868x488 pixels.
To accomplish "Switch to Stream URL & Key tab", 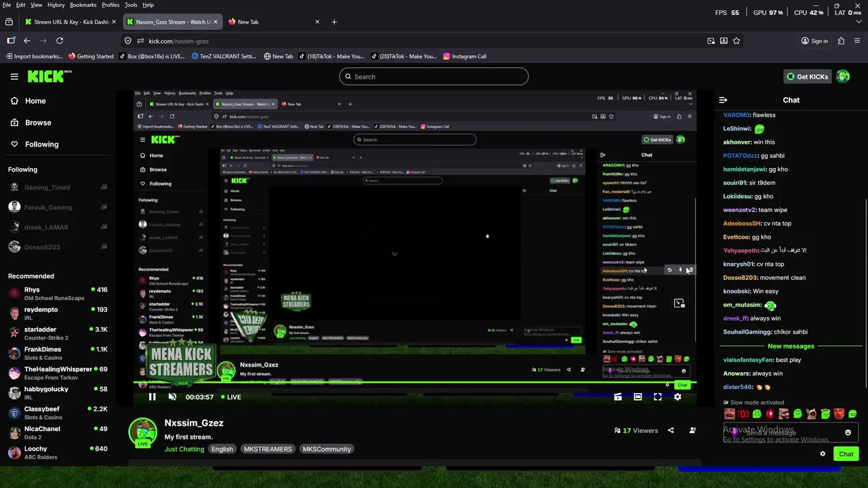I will click(x=71, y=22).
